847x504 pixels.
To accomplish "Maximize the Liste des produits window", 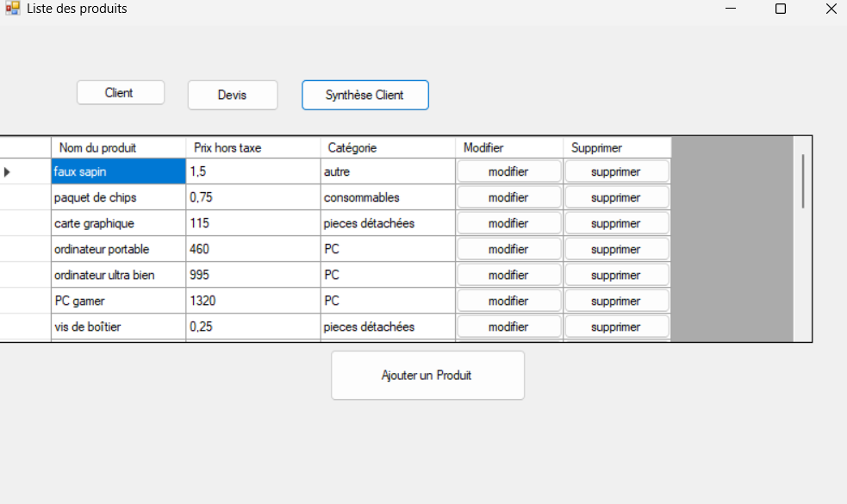I will click(781, 9).
